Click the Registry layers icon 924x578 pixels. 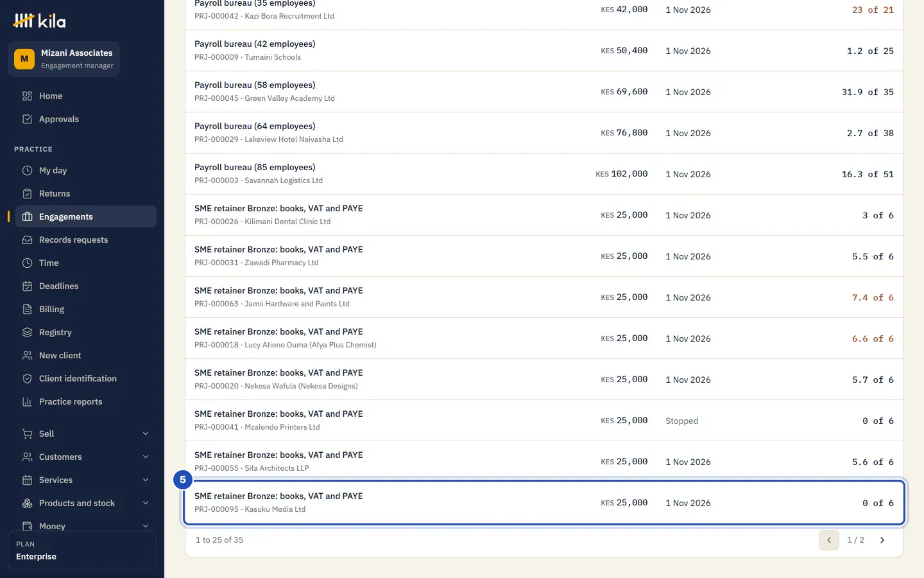tap(27, 333)
